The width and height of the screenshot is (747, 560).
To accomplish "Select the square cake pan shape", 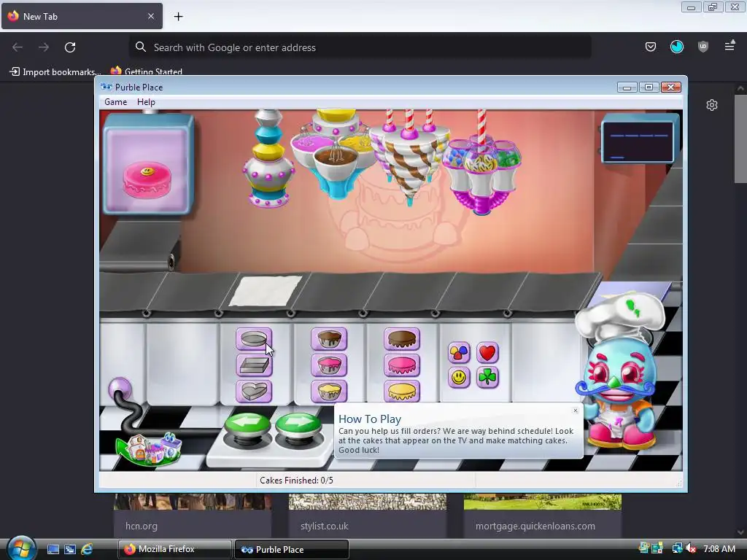I will [x=254, y=365].
